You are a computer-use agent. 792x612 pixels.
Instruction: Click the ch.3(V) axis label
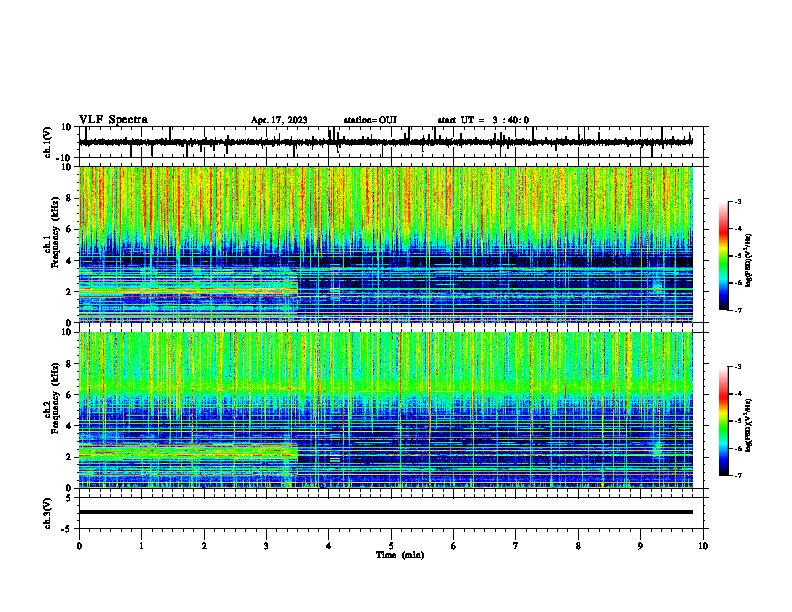(x=48, y=513)
